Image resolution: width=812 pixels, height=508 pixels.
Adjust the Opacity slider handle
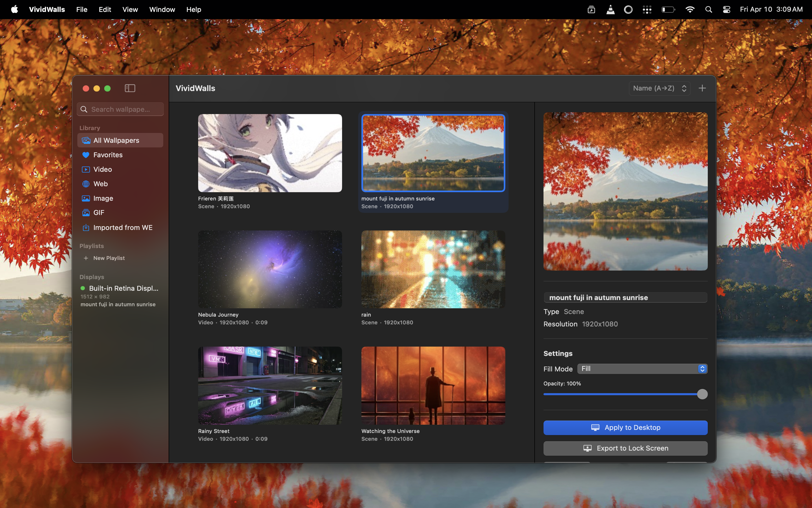(702, 394)
